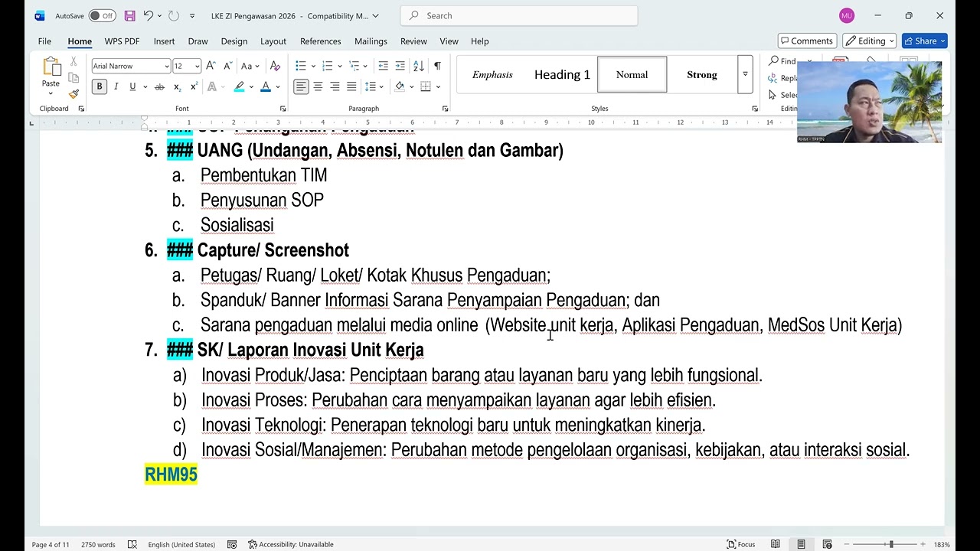Toggle Print Layout view button
Screen dimensions: 980x551
(801, 544)
